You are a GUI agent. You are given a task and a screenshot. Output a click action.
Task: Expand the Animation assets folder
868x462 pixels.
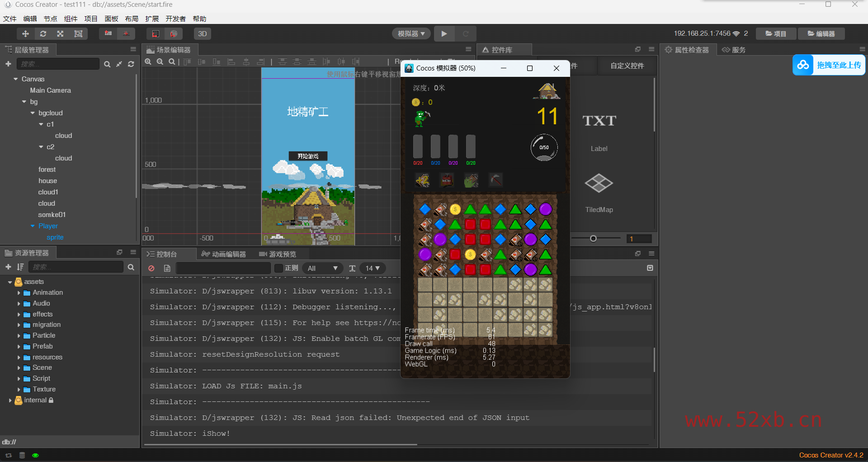pyautogui.click(x=19, y=293)
